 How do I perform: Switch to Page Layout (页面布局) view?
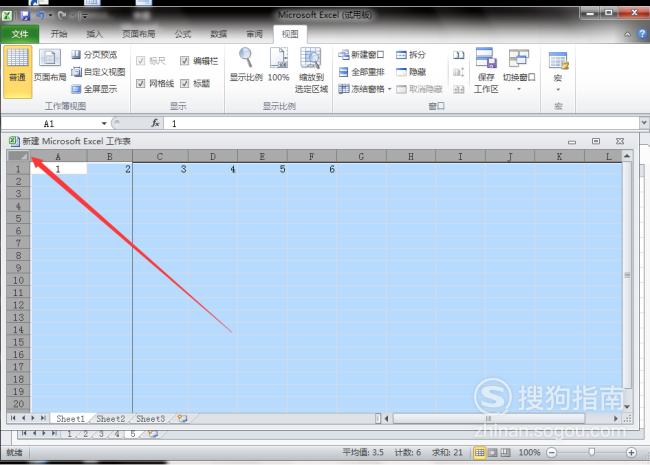[x=50, y=65]
